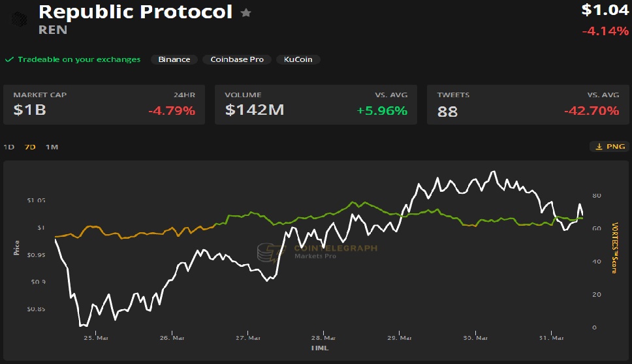Open the KuCoin exchange tag
This screenshot has width=632, height=364.
coord(298,59)
